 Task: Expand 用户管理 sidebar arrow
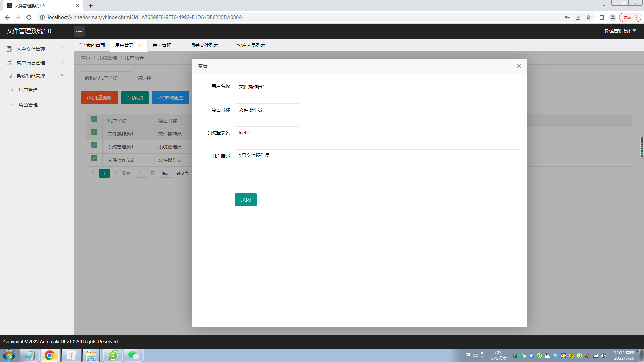coord(12,90)
